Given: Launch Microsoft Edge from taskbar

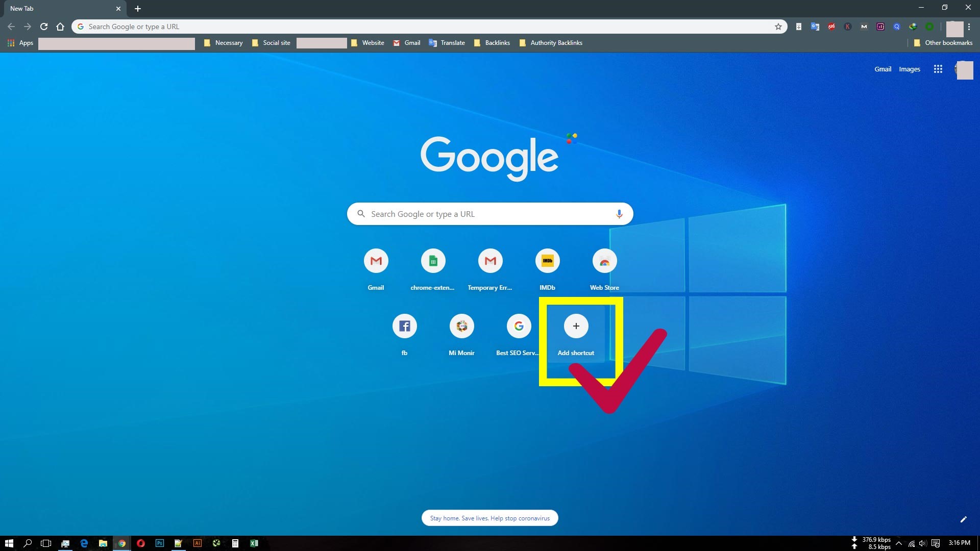Looking at the screenshot, I should (x=84, y=543).
